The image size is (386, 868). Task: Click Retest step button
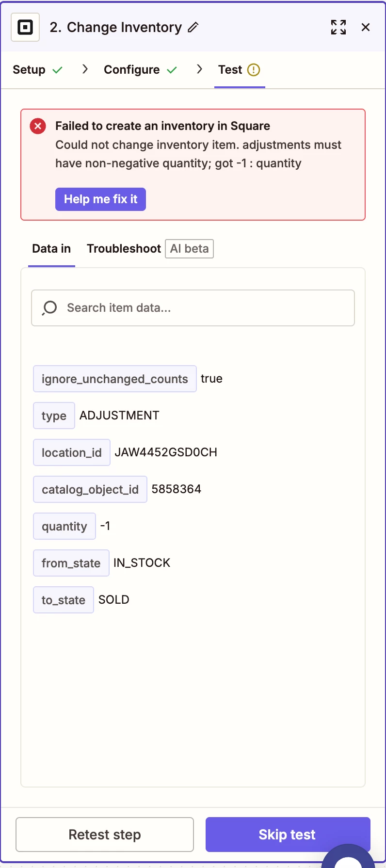[105, 835]
